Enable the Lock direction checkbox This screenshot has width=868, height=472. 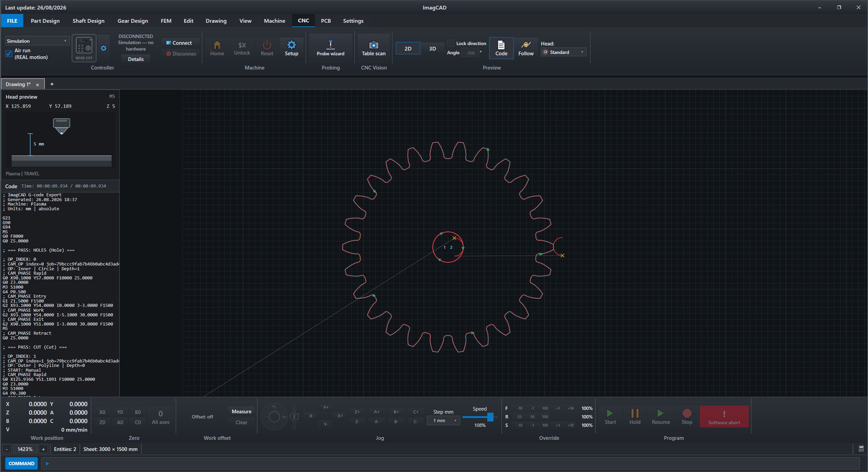click(451, 43)
